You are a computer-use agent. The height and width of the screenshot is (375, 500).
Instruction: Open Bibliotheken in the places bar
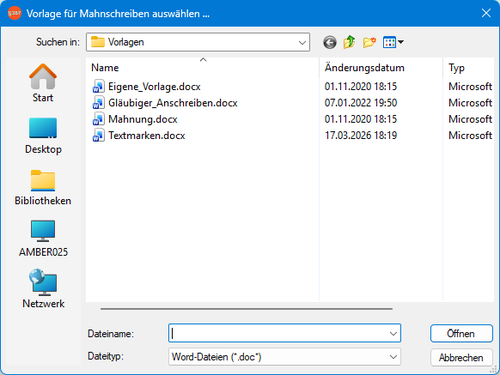pyautogui.click(x=43, y=188)
